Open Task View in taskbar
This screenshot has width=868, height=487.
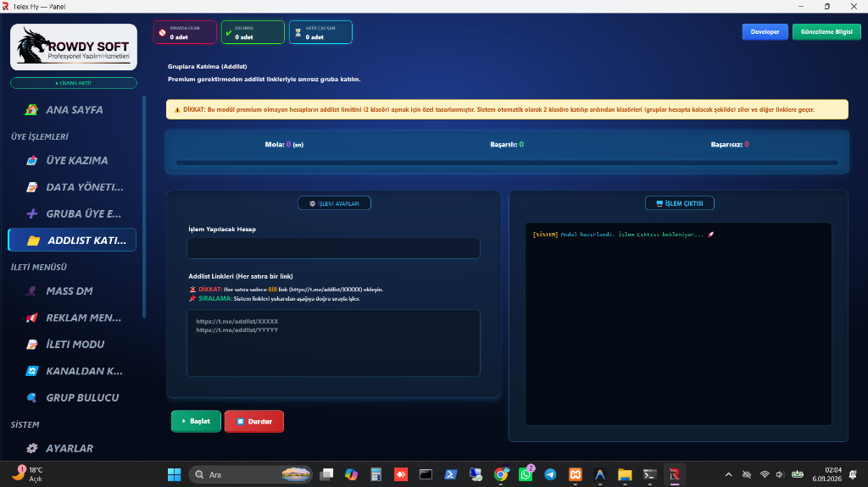(x=326, y=475)
